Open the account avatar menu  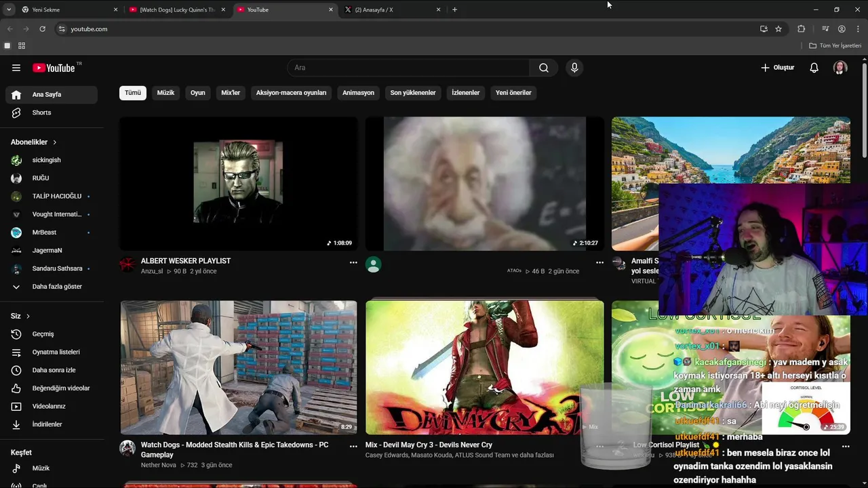pos(840,68)
